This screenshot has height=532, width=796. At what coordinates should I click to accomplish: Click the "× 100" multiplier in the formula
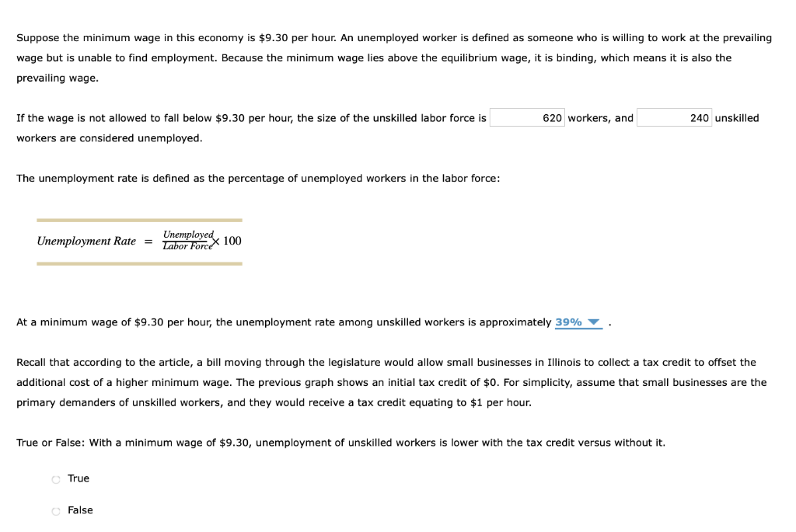(227, 241)
